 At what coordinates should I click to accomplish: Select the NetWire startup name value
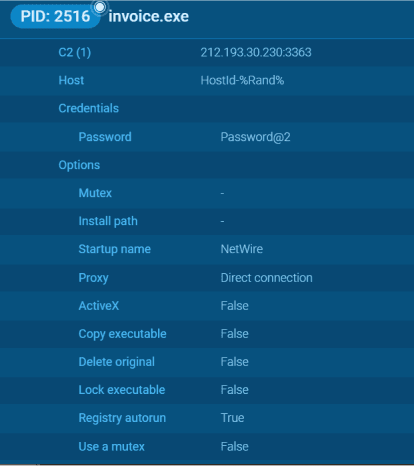tap(242, 249)
